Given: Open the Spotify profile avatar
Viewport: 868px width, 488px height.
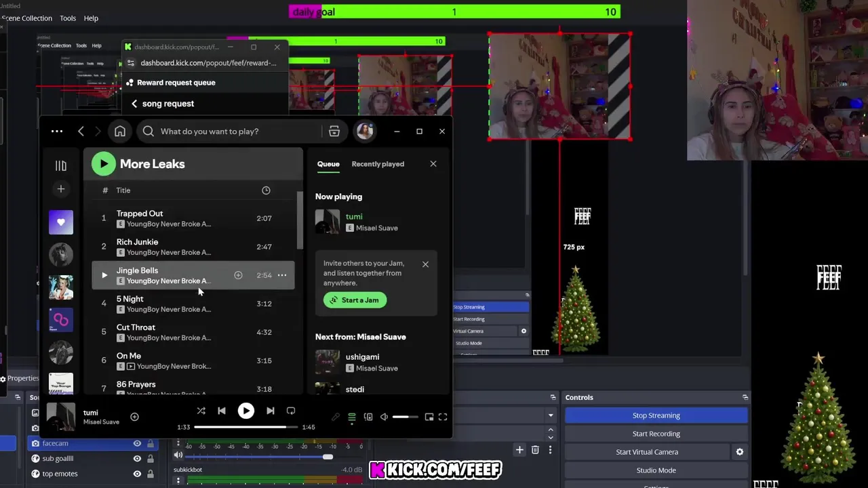Looking at the screenshot, I should (365, 131).
